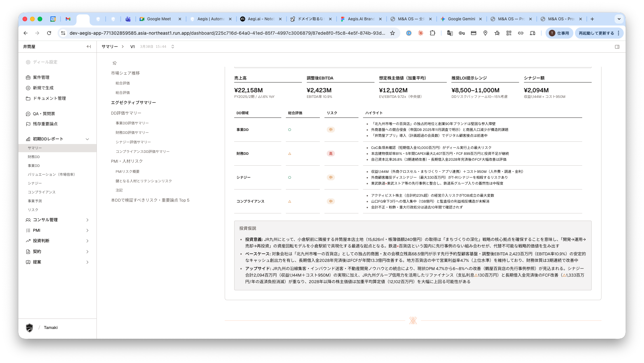Toggle the right side panel icon

[x=617, y=47]
